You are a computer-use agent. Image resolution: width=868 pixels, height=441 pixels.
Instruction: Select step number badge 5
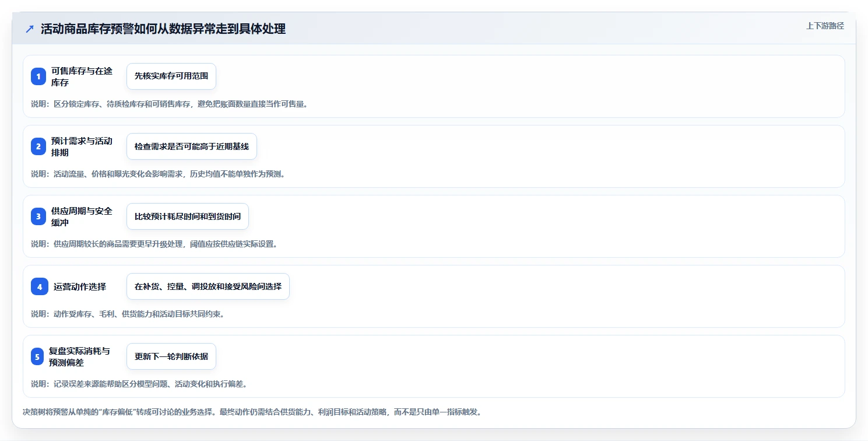pos(37,356)
